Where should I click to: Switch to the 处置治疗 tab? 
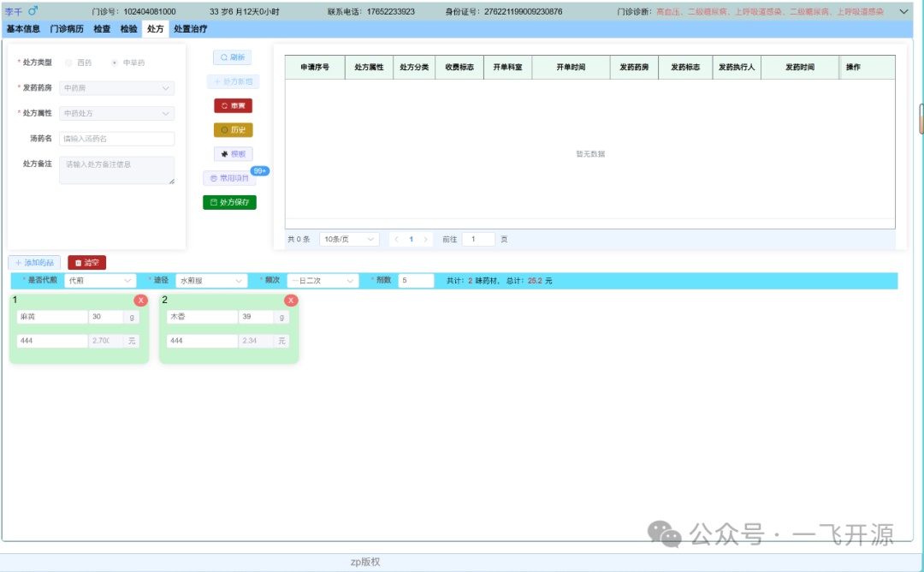[x=190, y=29]
